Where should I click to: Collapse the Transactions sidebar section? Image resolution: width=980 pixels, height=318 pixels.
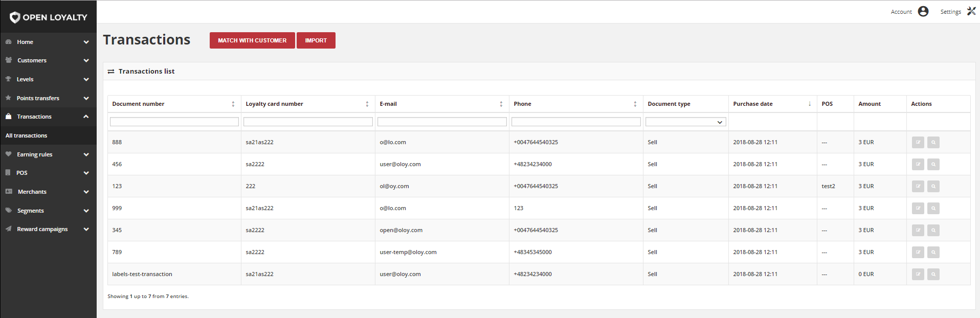pyautogui.click(x=48, y=117)
